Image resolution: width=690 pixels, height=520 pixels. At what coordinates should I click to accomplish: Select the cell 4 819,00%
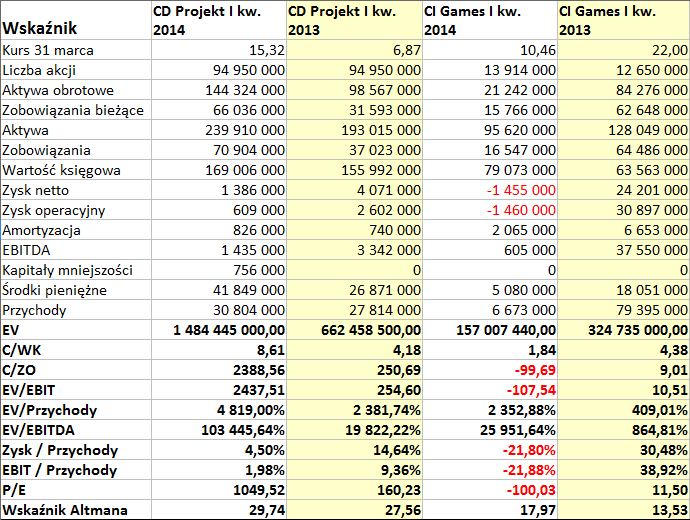219,410
